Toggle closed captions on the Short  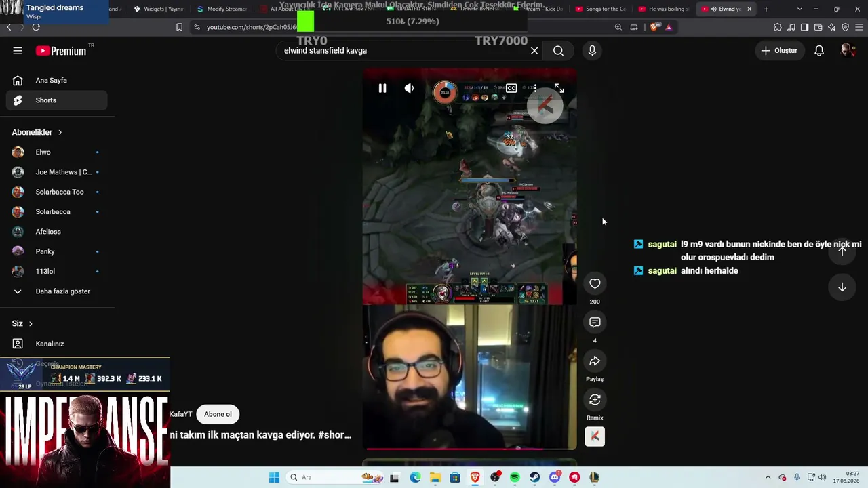(x=511, y=88)
